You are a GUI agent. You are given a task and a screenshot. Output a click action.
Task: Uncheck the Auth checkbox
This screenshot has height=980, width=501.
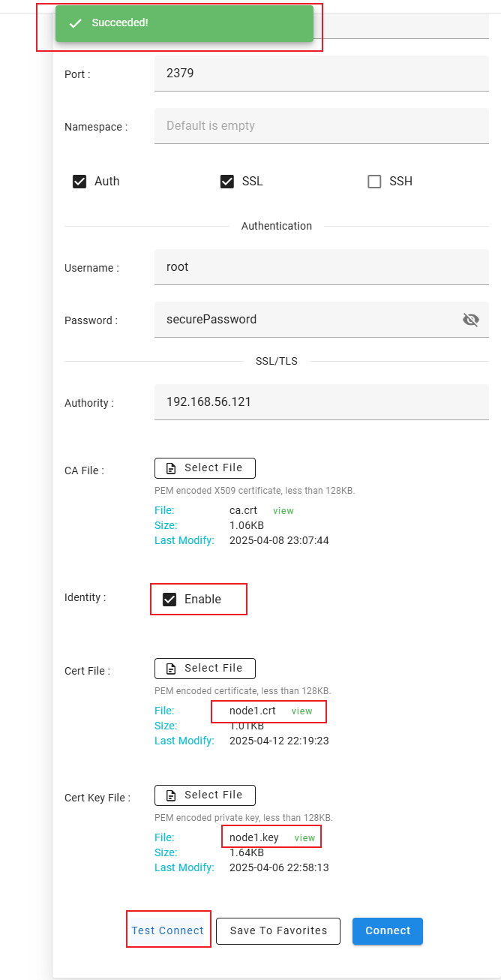(x=79, y=182)
